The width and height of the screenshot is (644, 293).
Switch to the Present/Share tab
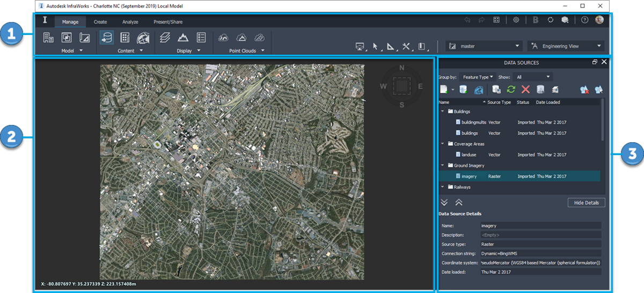pyautogui.click(x=168, y=22)
